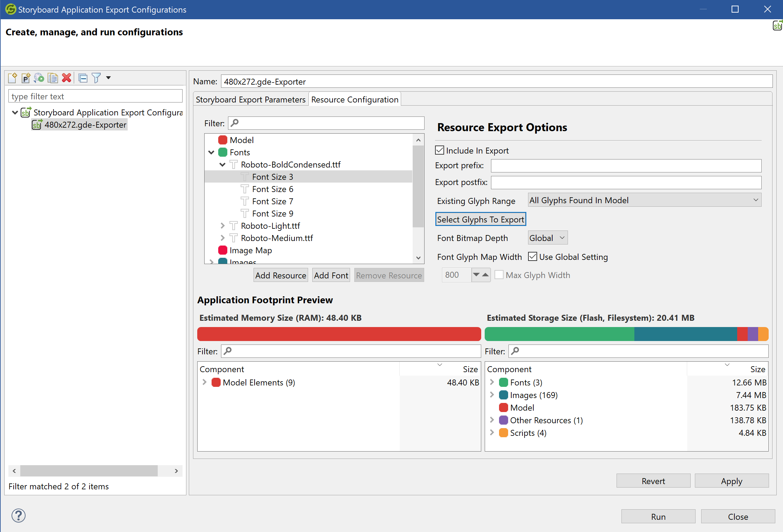Click the storage size Filter field
The width and height of the screenshot is (783, 532).
(x=638, y=351)
